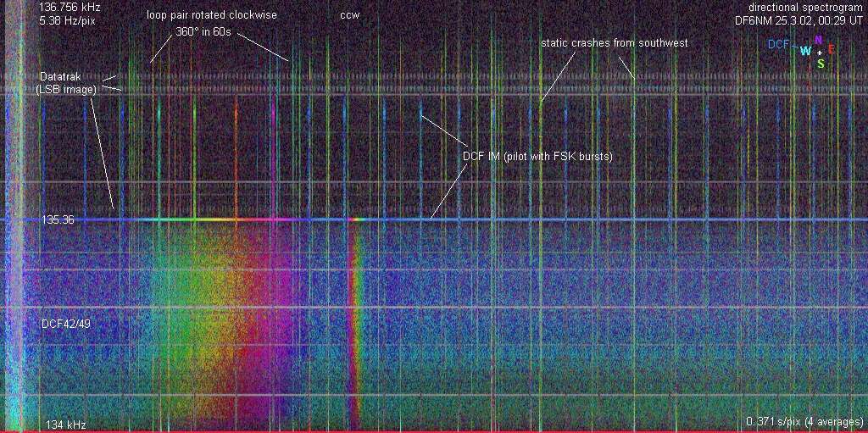
Task: Select the 5.38 Hz/pix resolution text
Action: [x=67, y=19]
